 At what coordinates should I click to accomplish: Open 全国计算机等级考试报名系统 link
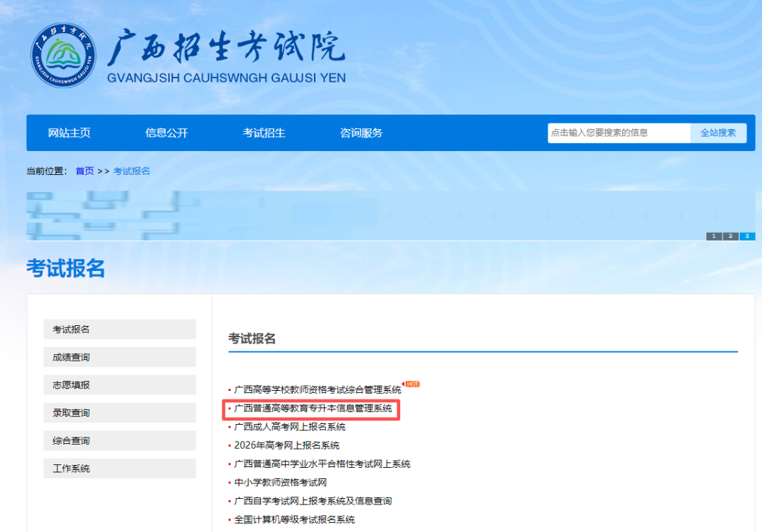tap(294, 519)
